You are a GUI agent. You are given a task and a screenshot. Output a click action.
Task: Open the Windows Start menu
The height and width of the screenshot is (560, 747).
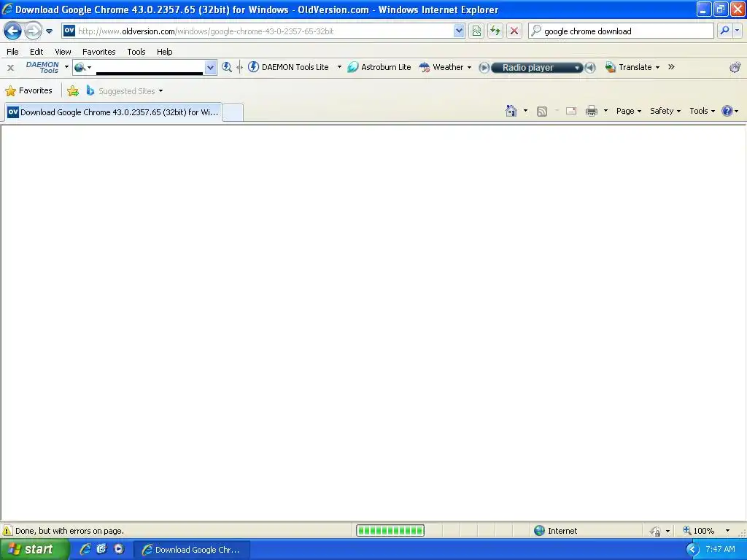pos(34,550)
